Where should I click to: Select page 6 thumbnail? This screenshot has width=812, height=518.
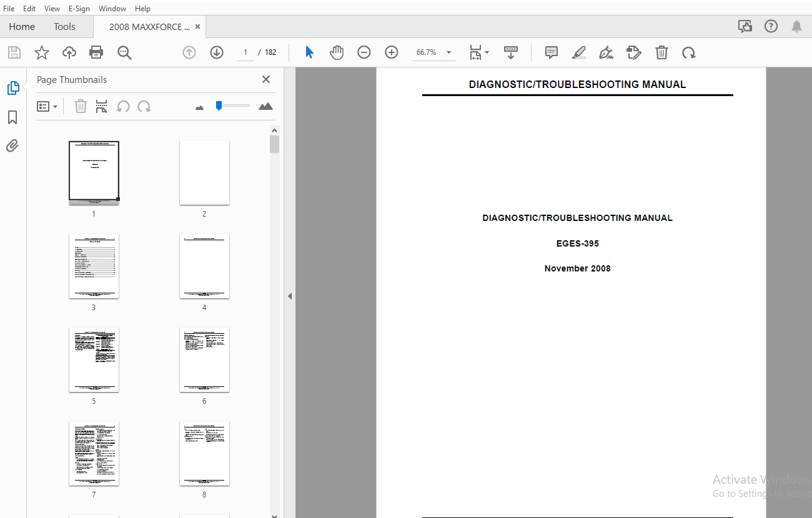coord(204,360)
